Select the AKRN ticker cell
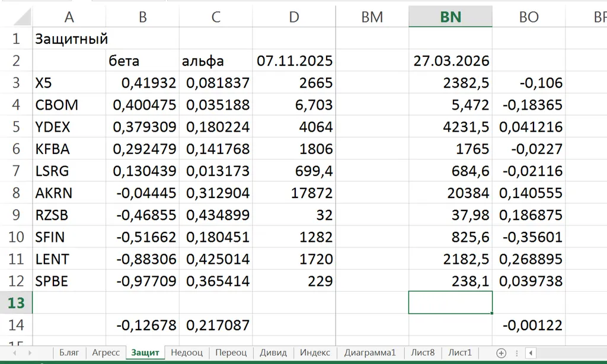 tap(69, 193)
